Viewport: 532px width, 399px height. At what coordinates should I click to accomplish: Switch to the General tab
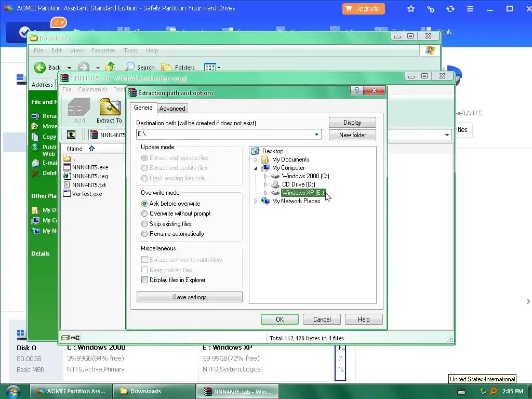pyautogui.click(x=143, y=108)
